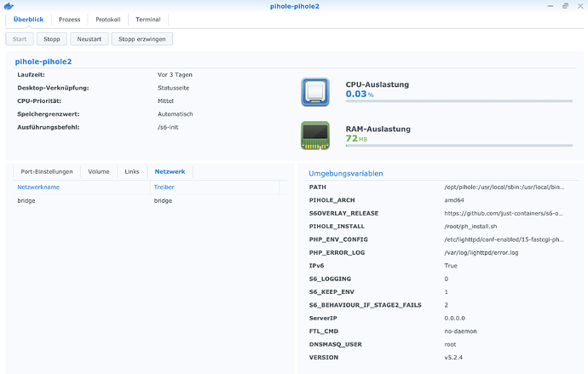Click the Statusseite desktop shortcut value
The image size is (588, 374).
pyautogui.click(x=174, y=88)
